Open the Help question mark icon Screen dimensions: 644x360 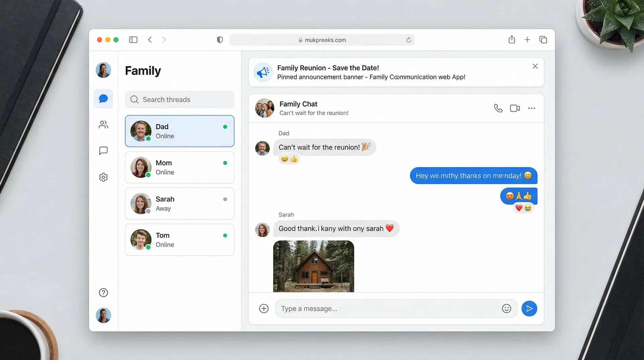click(103, 292)
